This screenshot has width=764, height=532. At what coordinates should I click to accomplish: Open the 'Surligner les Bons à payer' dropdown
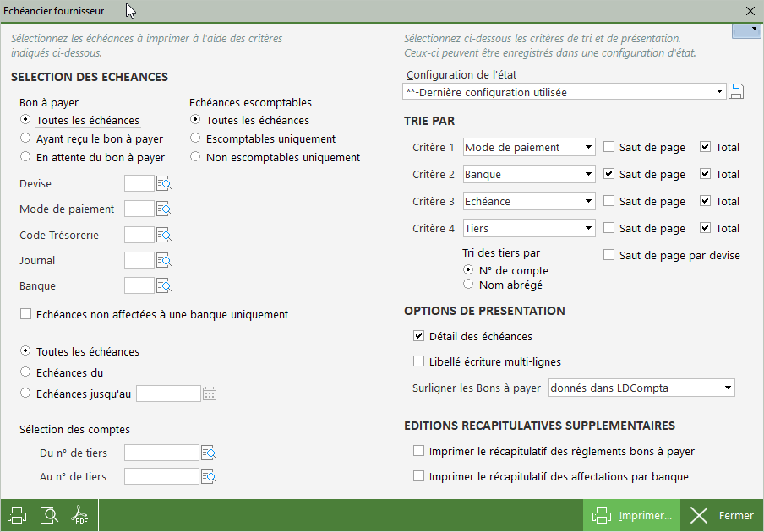point(641,388)
